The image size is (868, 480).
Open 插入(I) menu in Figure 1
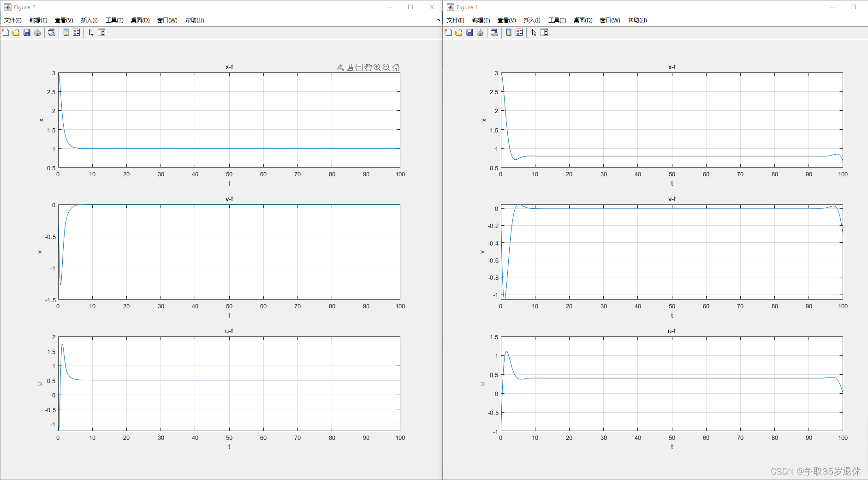point(532,20)
